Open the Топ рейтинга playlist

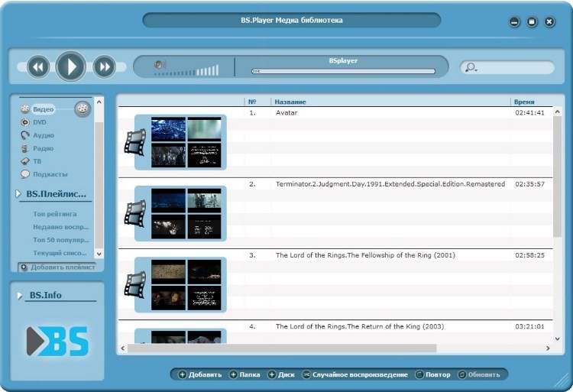(x=55, y=214)
